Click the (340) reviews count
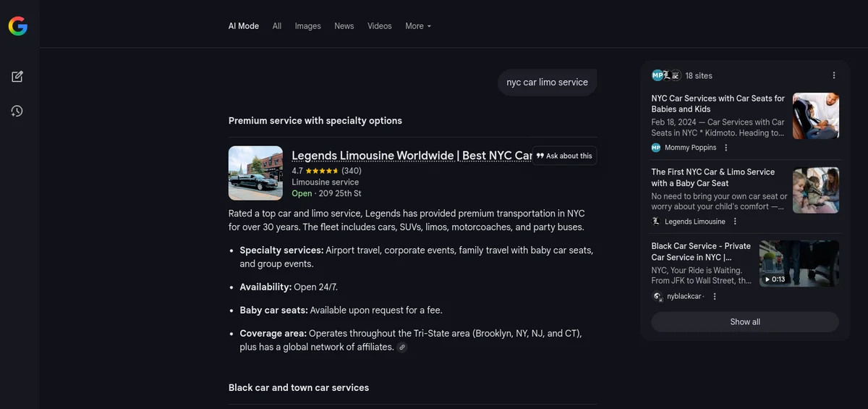 tap(352, 171)
